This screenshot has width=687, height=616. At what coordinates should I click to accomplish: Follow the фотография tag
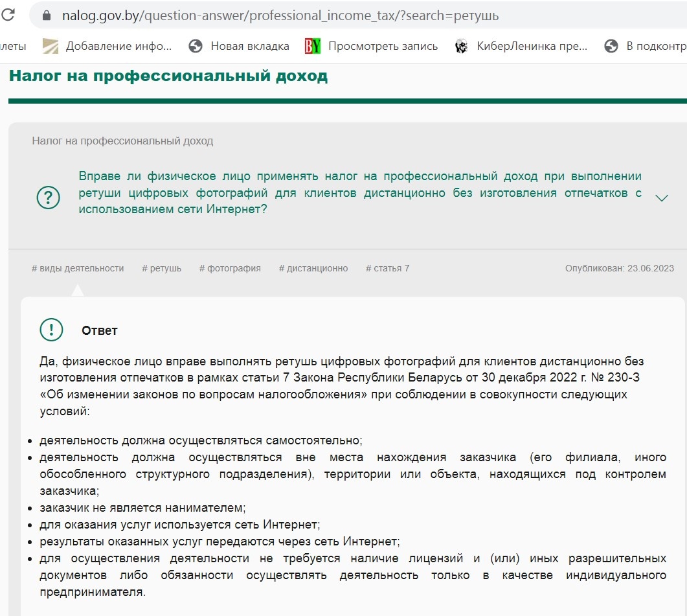point(231,268)
